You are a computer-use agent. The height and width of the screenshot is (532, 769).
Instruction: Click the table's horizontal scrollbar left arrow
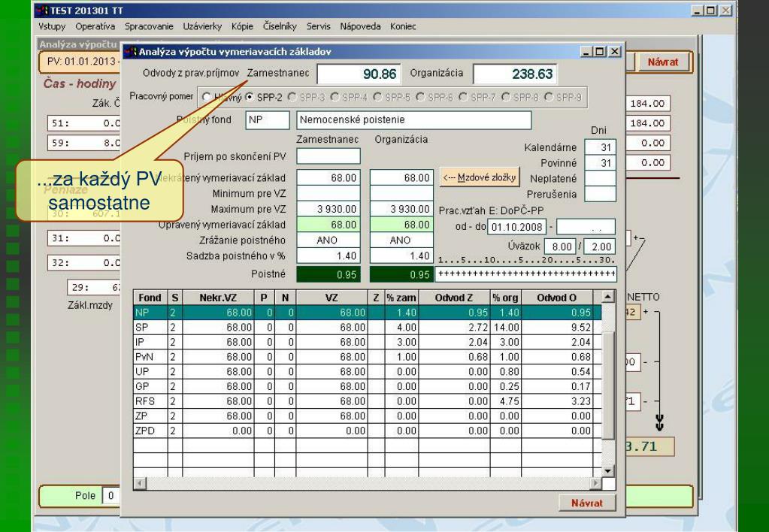click(140, 483)
